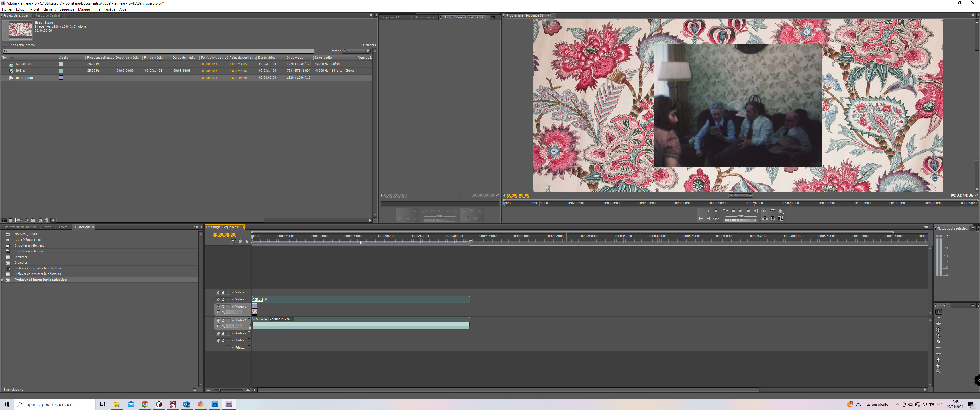Viewport: 980px width, 410px height.
Task: Select the Razor tool in Outils
Action: click(938, 342)
